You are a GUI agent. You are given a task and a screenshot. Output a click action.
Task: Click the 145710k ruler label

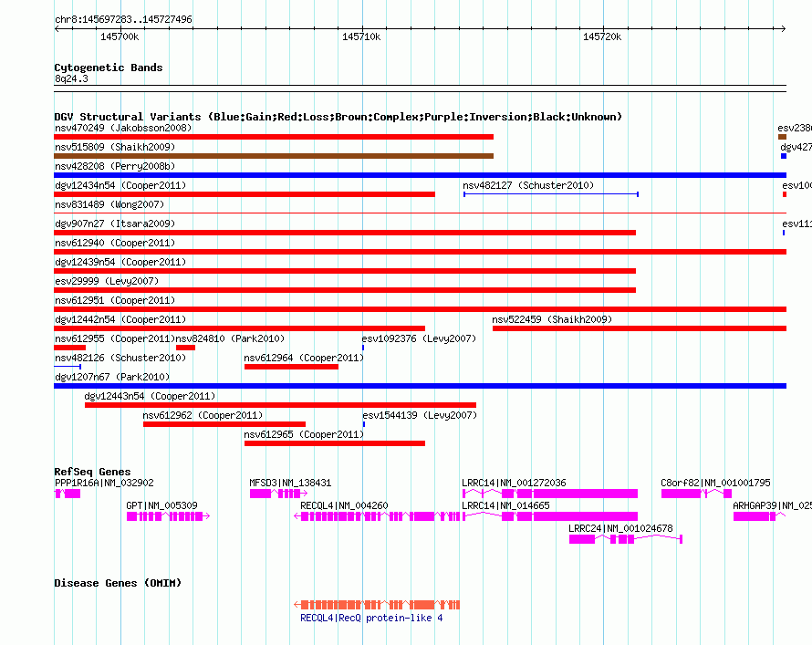[361, 36]
